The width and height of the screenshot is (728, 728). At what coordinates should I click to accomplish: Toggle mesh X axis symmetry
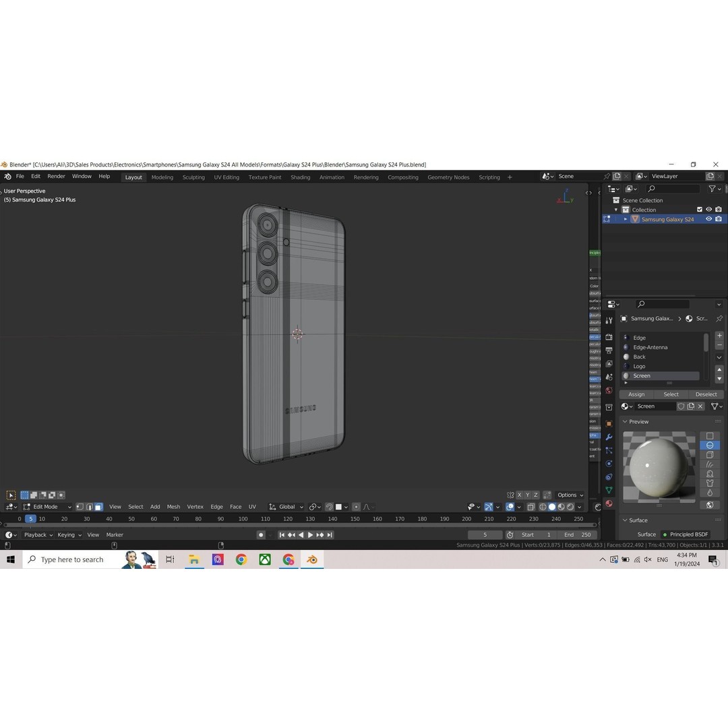tap(520, 495)
